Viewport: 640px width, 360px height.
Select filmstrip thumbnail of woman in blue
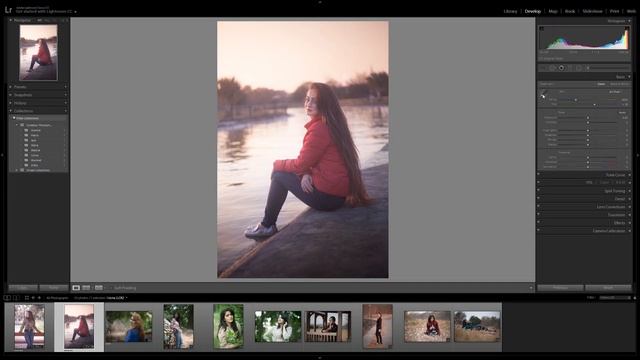pyautogui.click(x=129, y=327)
